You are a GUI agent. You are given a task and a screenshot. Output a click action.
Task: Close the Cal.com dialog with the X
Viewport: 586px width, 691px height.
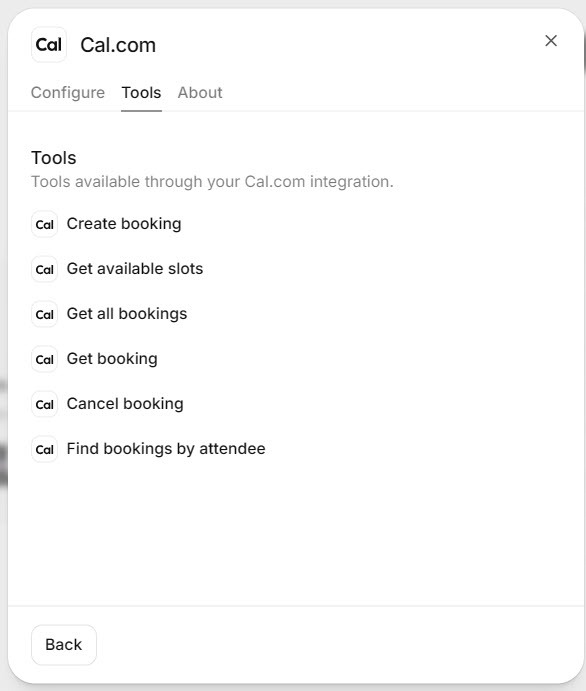[x=551, y=41]
